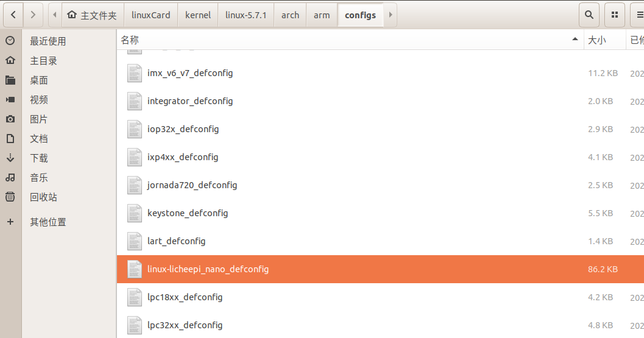The width and height of the screenshot is (644, 338).
Task: Open the search files magnifier
Action: 589,15
